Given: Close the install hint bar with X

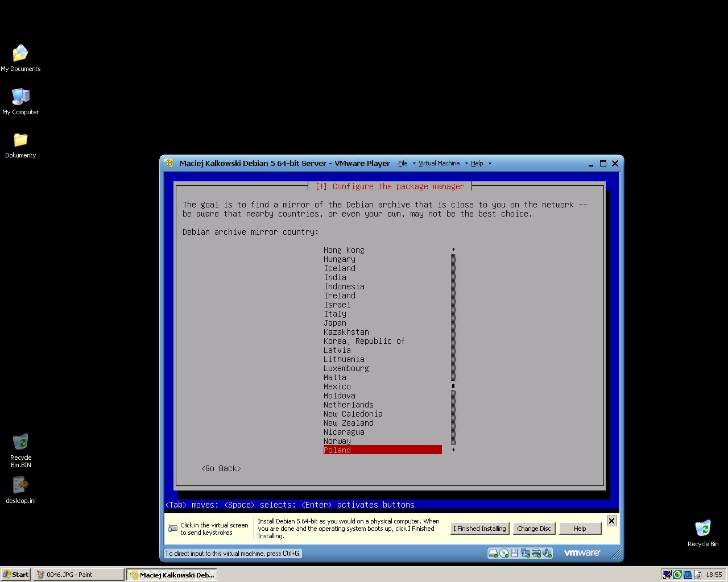Looking at the screenshot, I should (611, 521).
